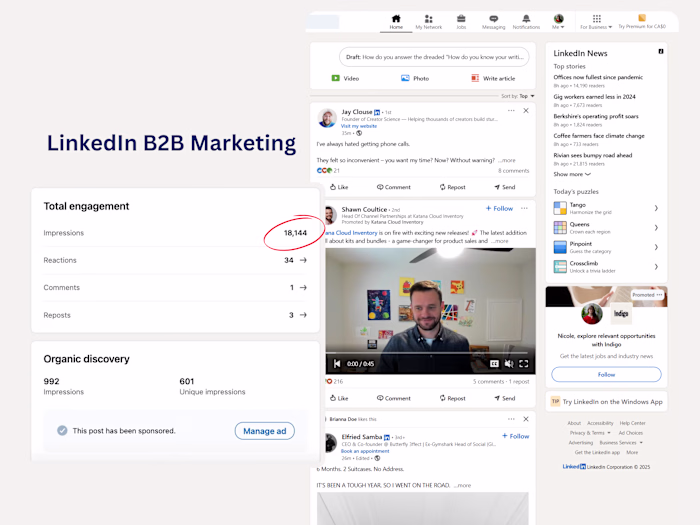Viewport: 700px width, 525px height.
Task: Expand Show more news stories
Action: [x=572, y=175]
